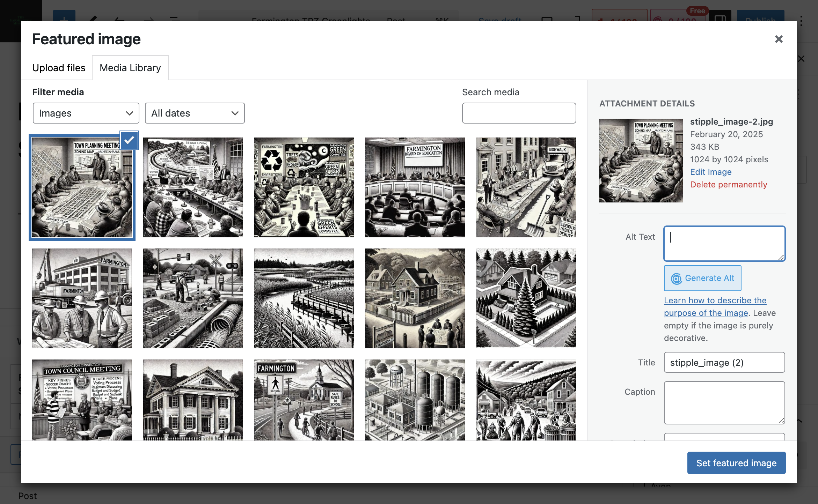This screenshot has height=504, width=818.
Task: Select the Green Efforts Committee thumbnail
Action: point(304,187)
